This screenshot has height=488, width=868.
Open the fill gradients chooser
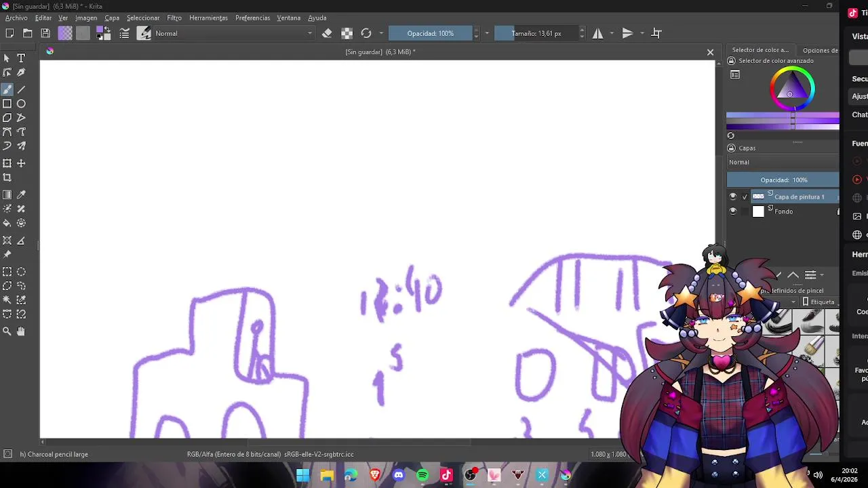pyautogui.click(x=65, y=33)
